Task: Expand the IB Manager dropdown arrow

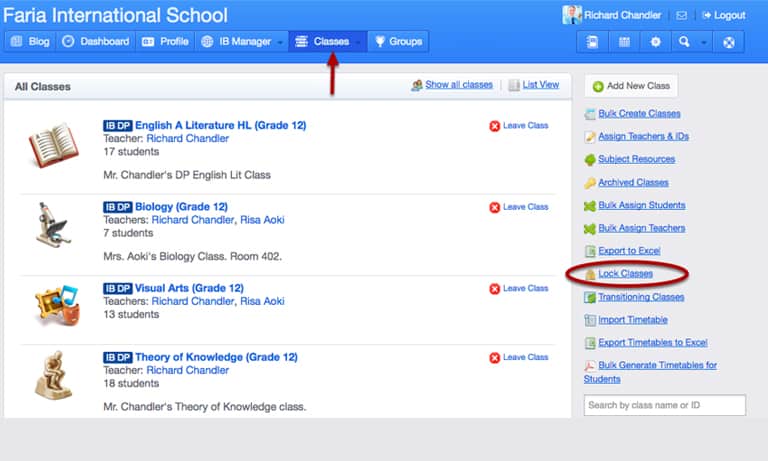Action: 280,42
